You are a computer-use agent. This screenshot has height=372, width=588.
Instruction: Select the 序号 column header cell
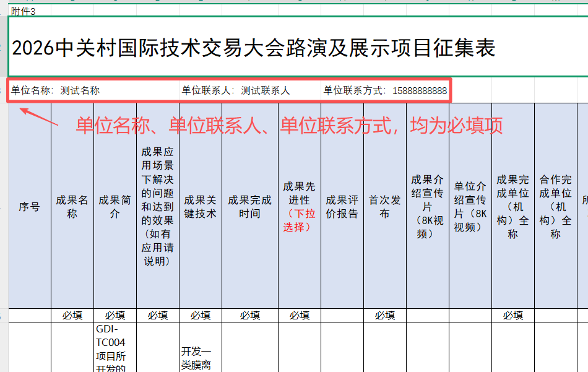[29, 207]
